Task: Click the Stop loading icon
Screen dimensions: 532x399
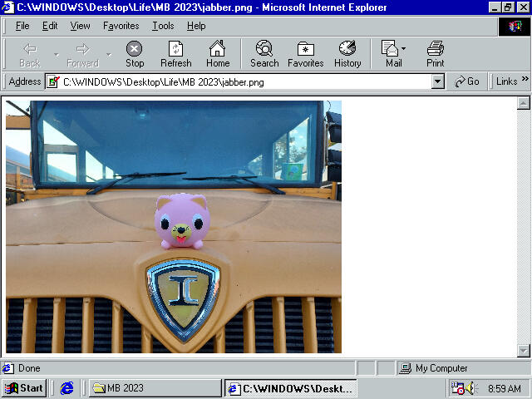Action: click(134, 49)
